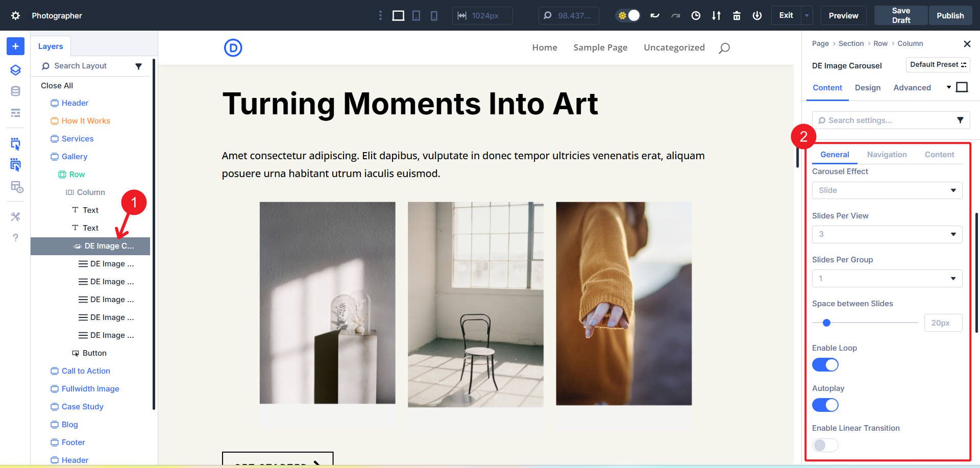Disable the Enable Loop toggle
The height and width of the screenshot is (468, 980).
825,364
